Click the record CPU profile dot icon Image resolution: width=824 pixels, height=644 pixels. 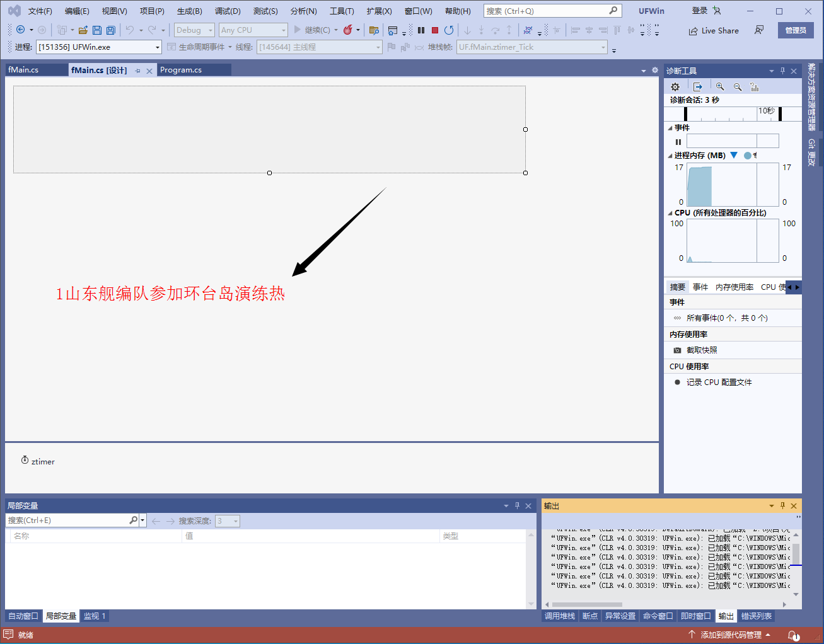677,382
